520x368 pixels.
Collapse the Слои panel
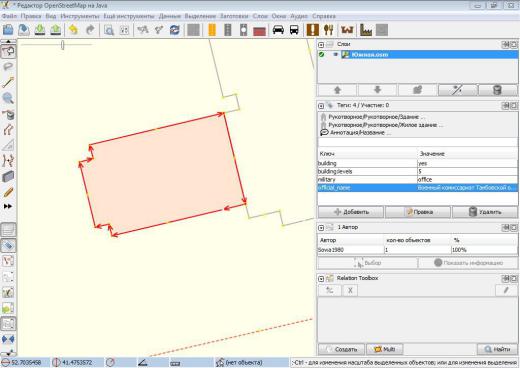click(321, 44)
